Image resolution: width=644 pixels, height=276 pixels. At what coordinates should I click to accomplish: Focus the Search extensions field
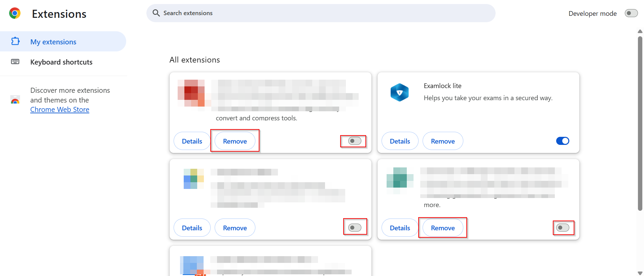(321, 13)
